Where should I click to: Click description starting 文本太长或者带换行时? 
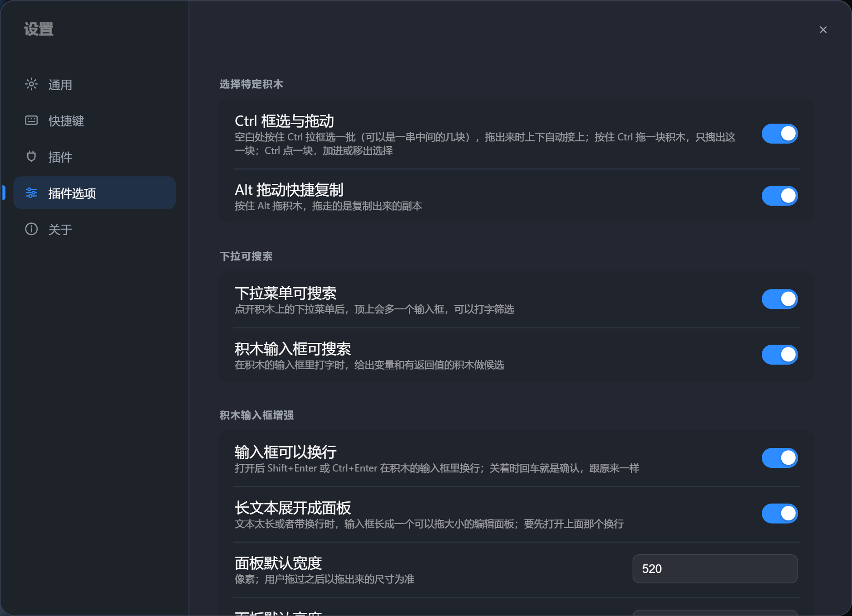click(x=429, y=524)
